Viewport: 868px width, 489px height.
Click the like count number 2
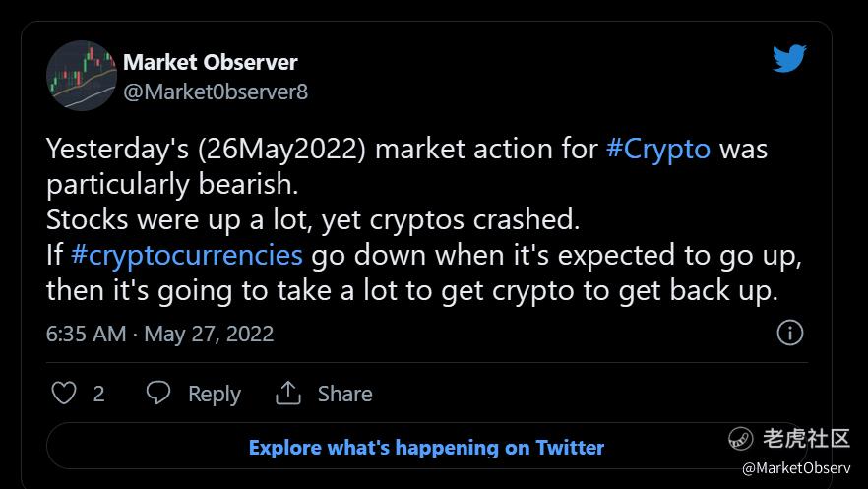(x=98, y=394)
